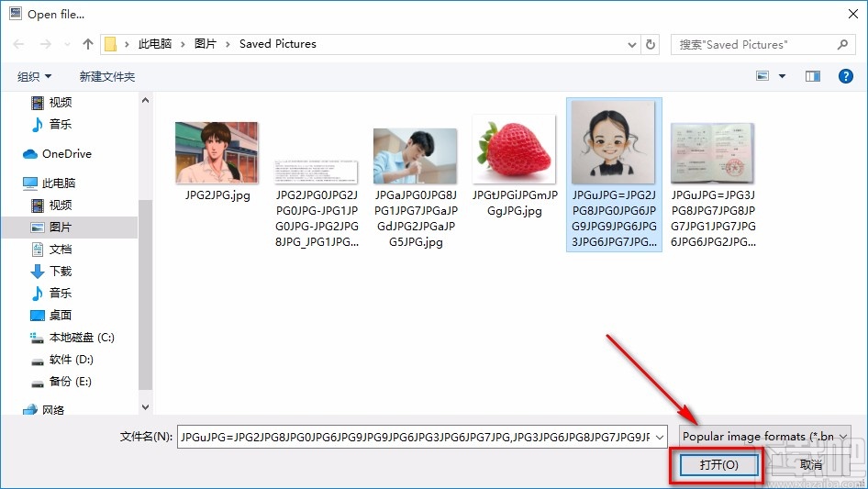Click the search magnifier icon

pyautogui.click(x=842, y=44)
